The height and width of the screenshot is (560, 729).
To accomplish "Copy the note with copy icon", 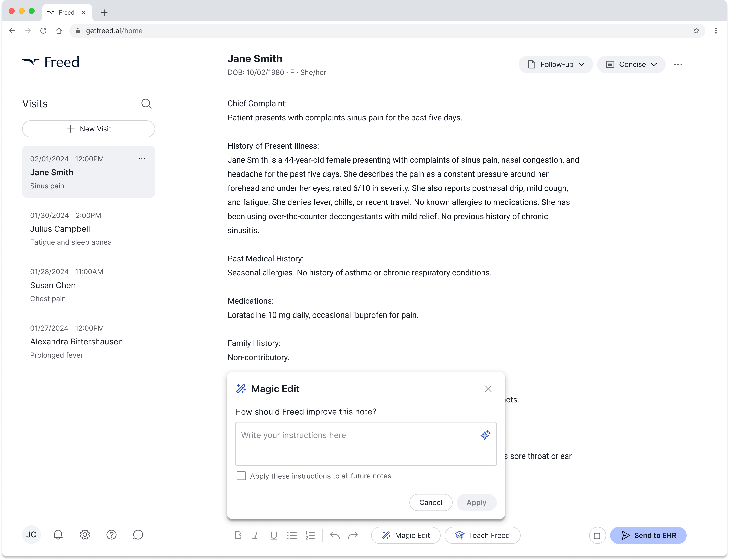I will pyautogui.click(x=597, y=535).
